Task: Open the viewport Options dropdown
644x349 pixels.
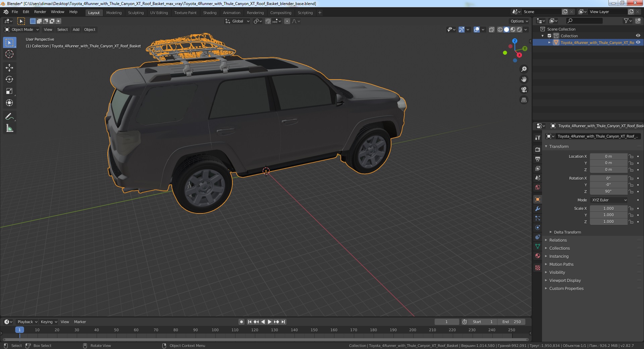Action: [519, 21]
